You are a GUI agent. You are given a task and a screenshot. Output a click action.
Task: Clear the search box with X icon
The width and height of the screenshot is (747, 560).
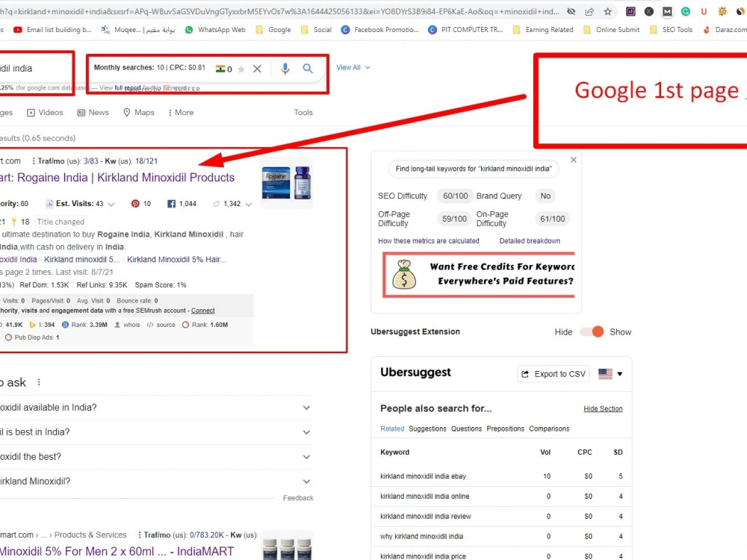click(257, 69)
